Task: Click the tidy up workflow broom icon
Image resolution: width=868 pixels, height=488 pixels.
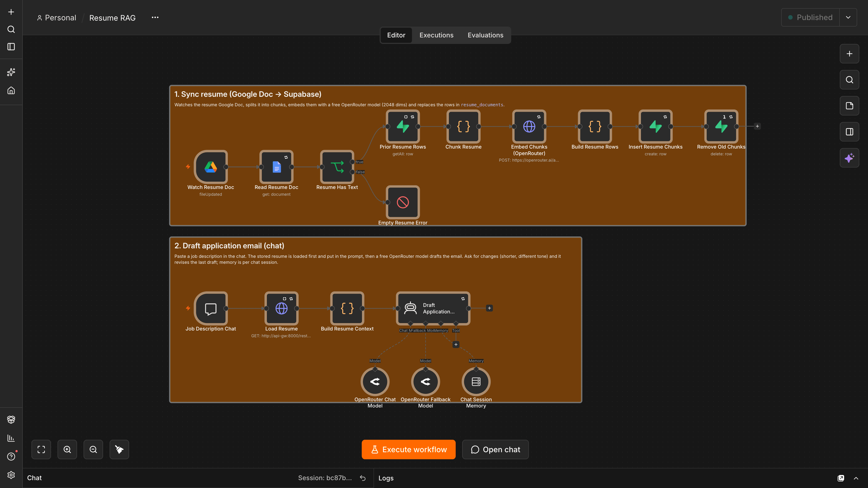Action: [x=119, y=450]
